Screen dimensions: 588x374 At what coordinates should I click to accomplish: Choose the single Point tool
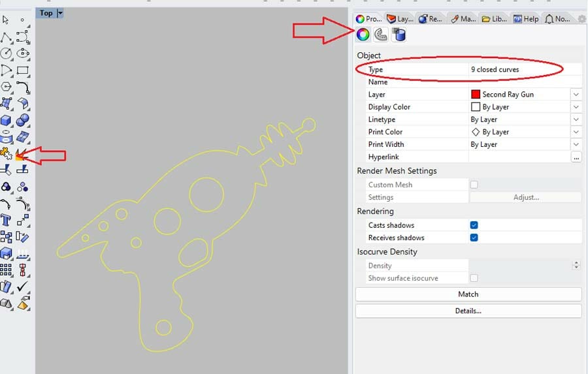click(x=22, y=20)
